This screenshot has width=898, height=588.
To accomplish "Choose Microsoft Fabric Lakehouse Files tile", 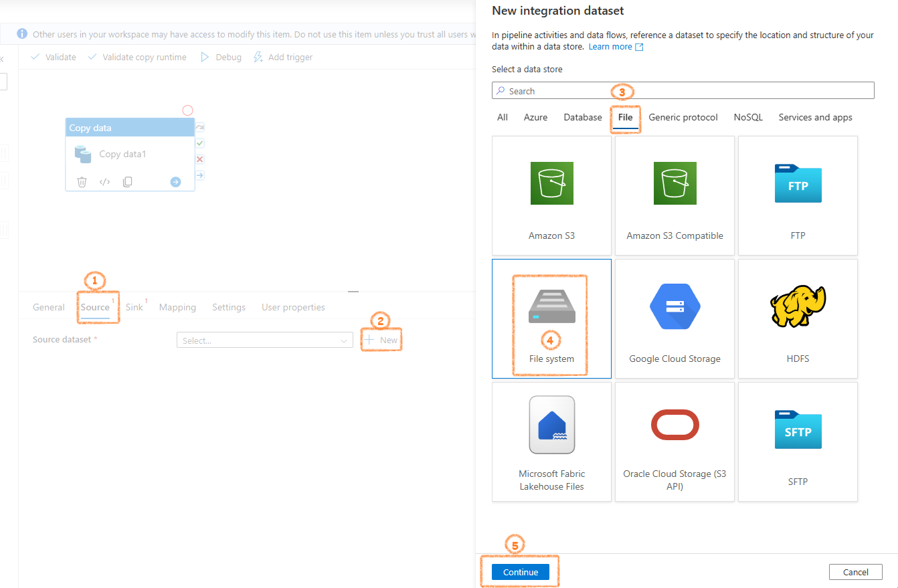I will [x=551, y=442].
